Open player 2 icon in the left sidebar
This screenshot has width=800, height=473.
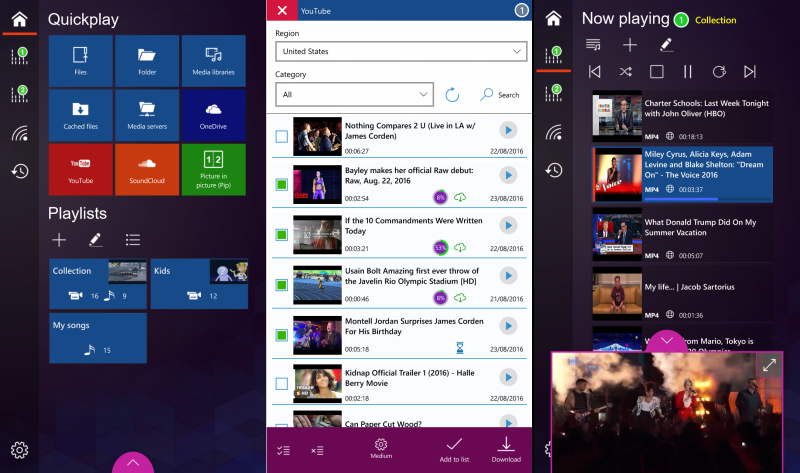click(x=20, y=94)
